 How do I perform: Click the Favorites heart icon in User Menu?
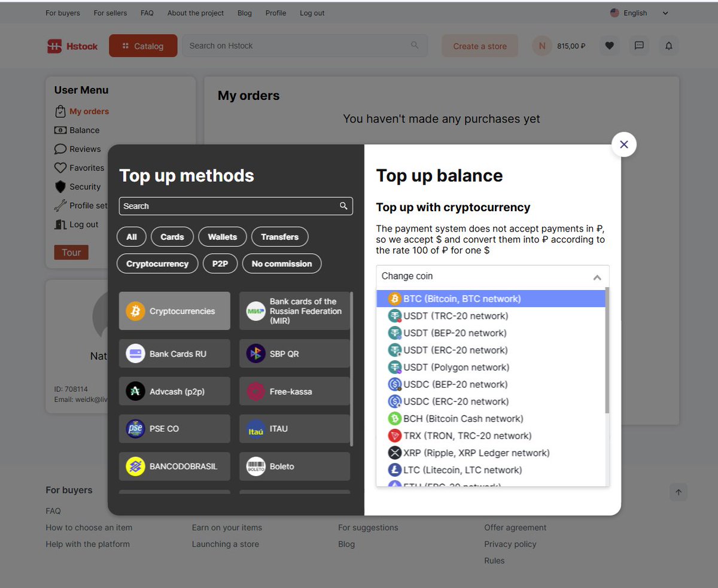(x=60, y=168)
